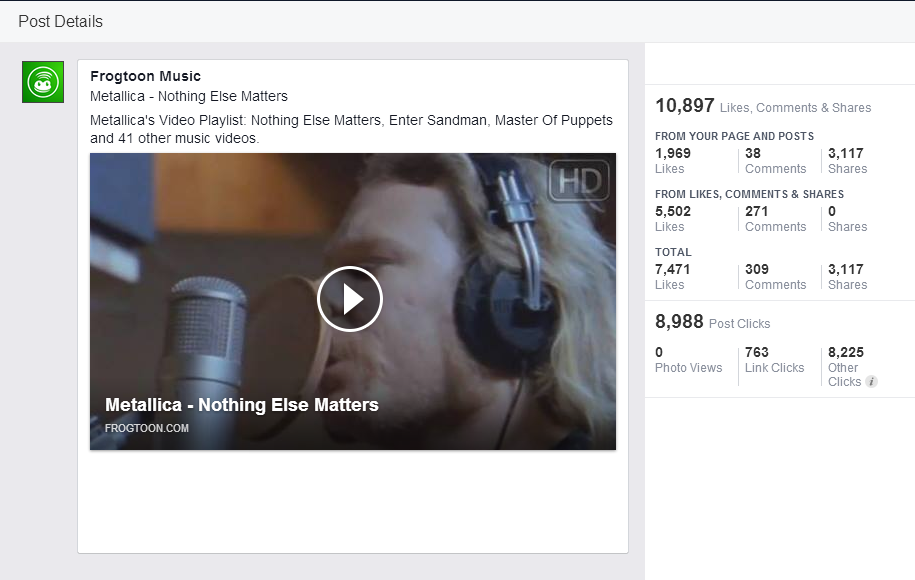
Task: Click the Post Details header title
Action: coord(60,21)
